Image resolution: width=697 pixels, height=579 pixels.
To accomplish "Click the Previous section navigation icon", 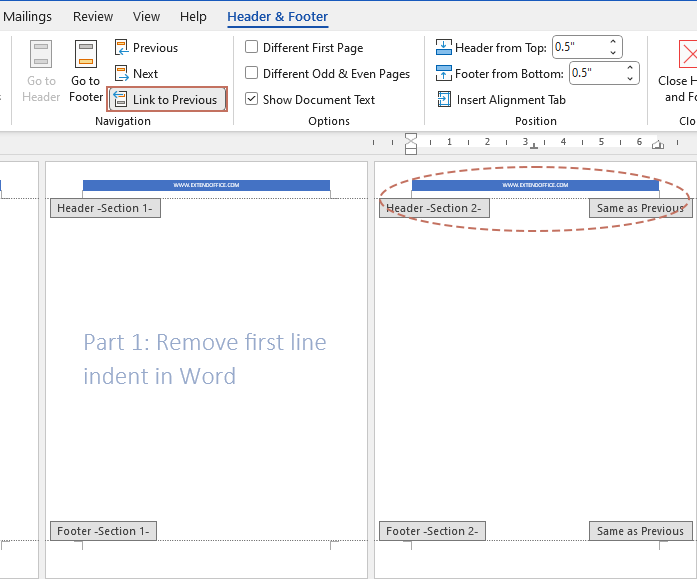I will [x=122, y=48].
